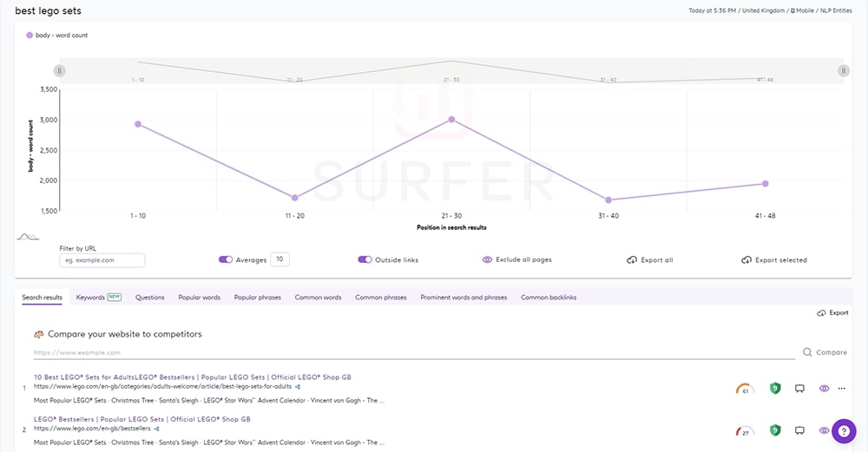
Task: Switch to the Common phrases tab
Action: 381,297
